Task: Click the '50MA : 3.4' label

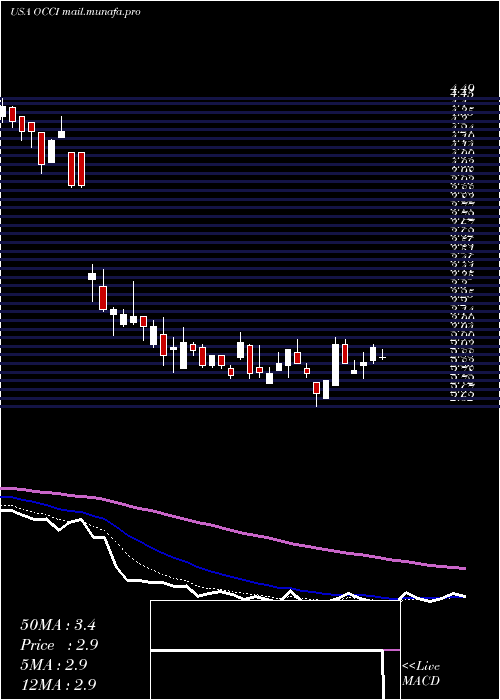Action: tap(58, 625)
